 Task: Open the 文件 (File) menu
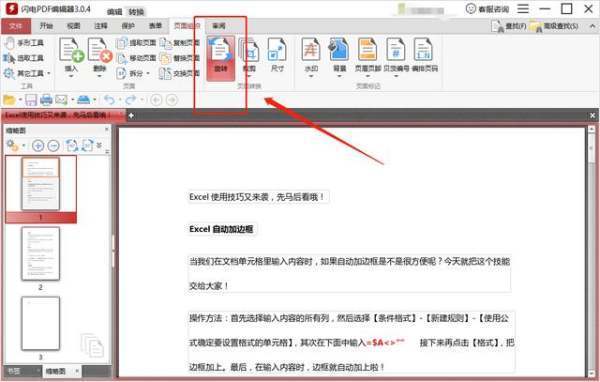pos(15,26)
